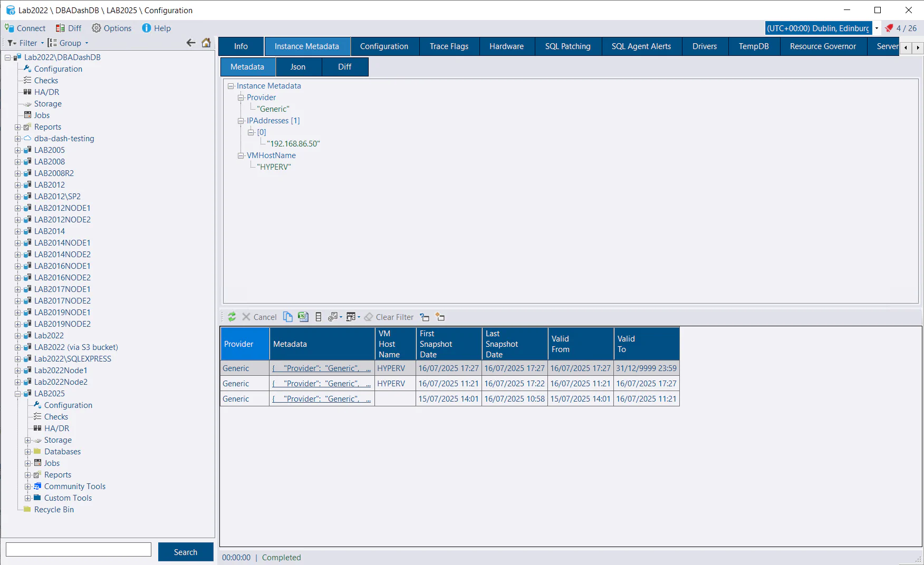Click inside the search input field

78,549
